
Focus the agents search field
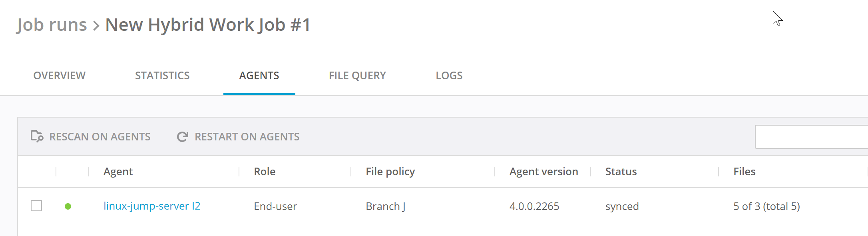tap(811, 137)
